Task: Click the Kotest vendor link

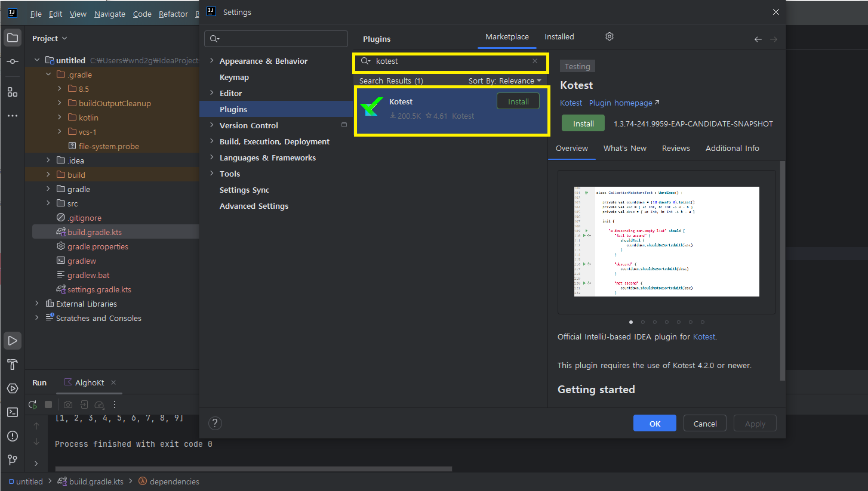Action: coord(571,103)
